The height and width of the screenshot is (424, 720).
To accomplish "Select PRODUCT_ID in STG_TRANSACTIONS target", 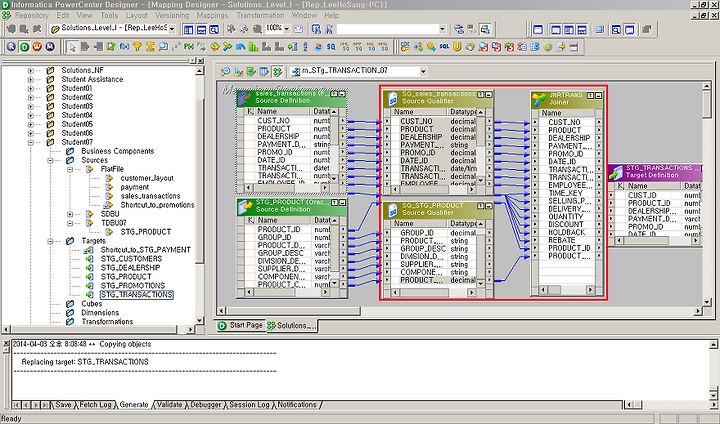I will click(x=649, y=203).
